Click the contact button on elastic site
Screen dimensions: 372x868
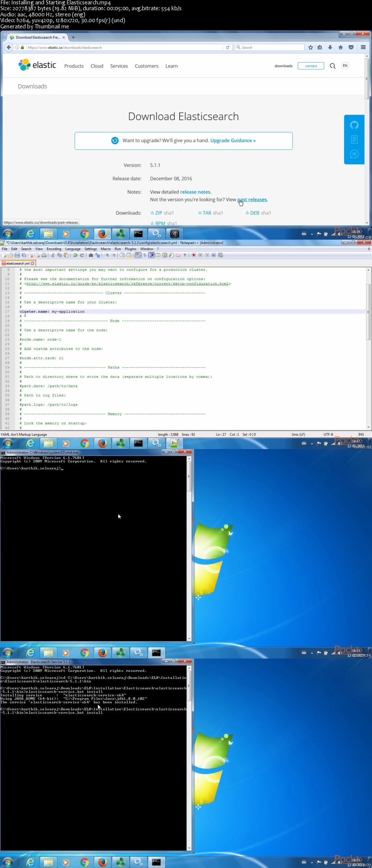click(x=311, y=66)
